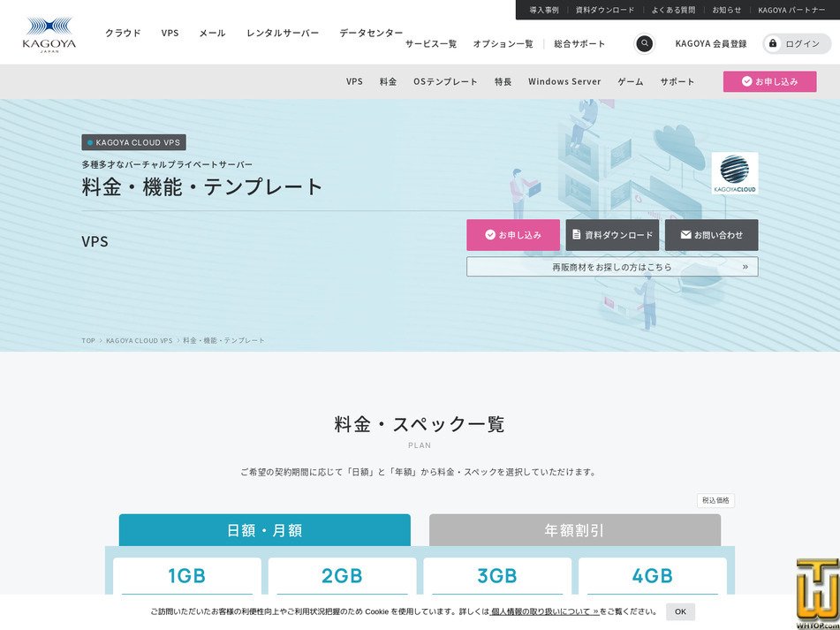This screenshot has width=840, height=630.
Task: Click pink お申し込み button in the sub-navigation
Action: coord(769,81)
